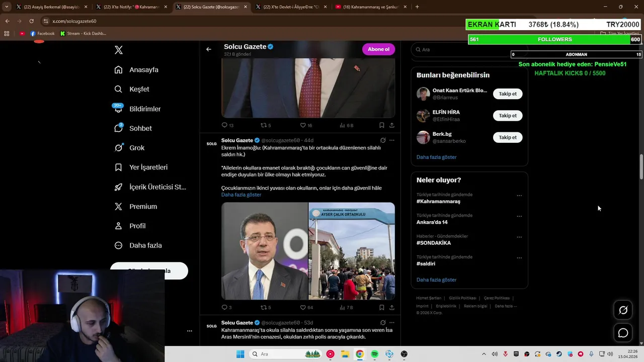Open Facebook bookmark
644x362 pixels.
[x=42, y=34]
